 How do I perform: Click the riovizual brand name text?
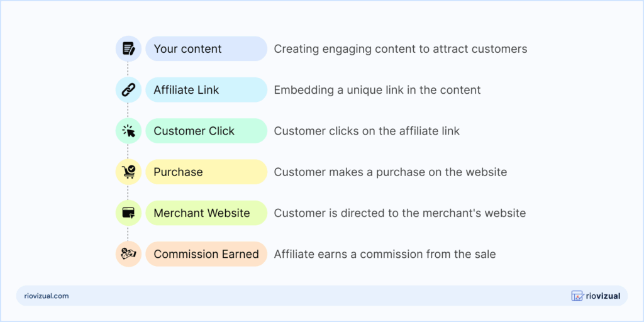click(602, 296)
